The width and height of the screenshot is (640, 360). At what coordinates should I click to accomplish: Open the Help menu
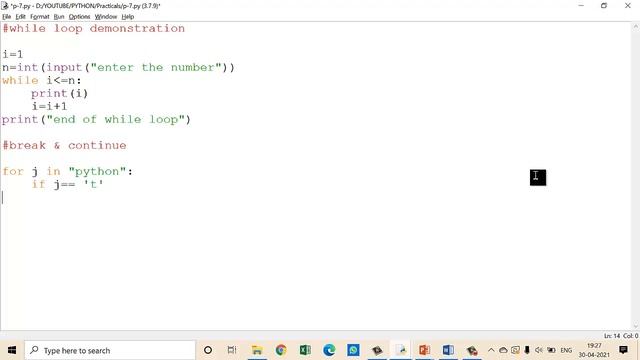[128, 17]
